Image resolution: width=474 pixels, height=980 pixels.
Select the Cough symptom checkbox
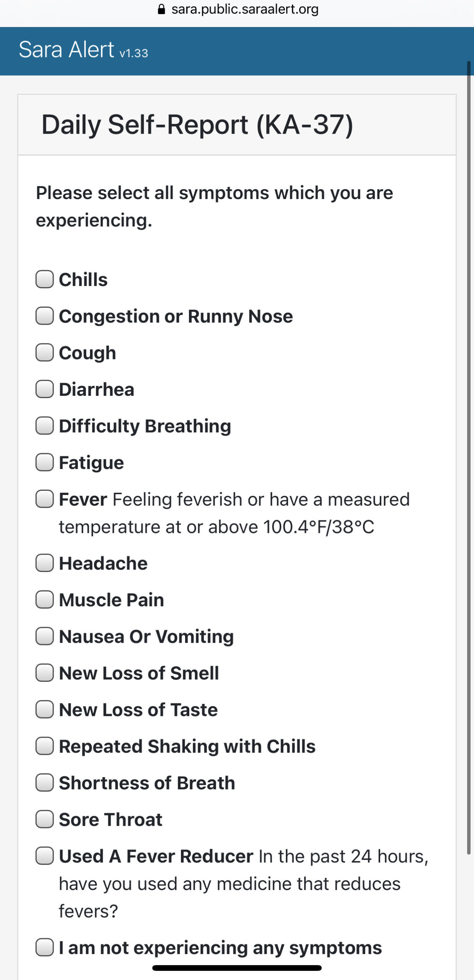pyautogui.click(x=44, y=352)
